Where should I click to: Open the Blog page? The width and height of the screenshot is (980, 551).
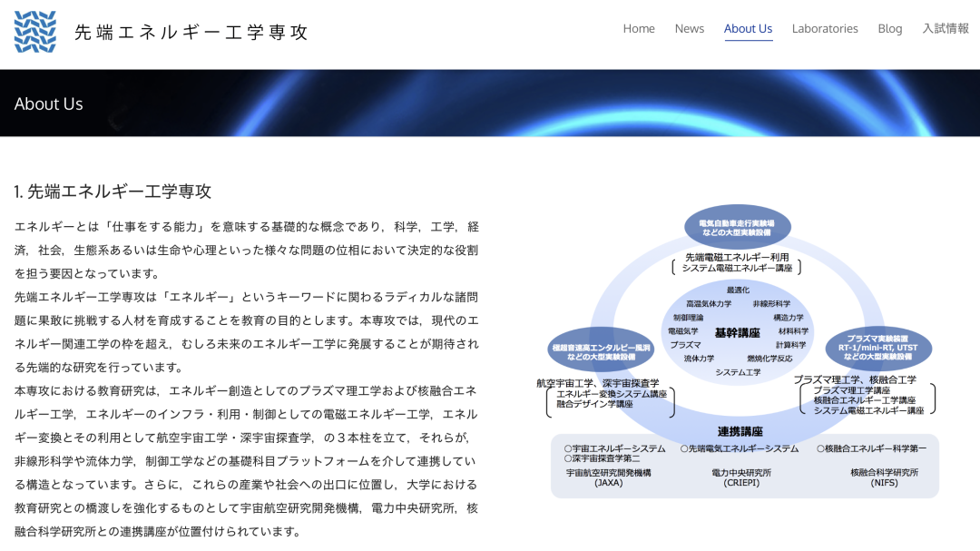(x=889, y=28)
